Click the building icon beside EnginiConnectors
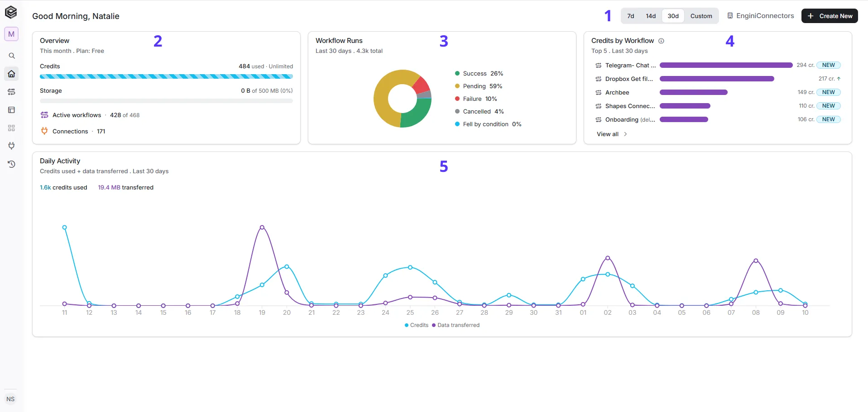 (x=730, y=16)
